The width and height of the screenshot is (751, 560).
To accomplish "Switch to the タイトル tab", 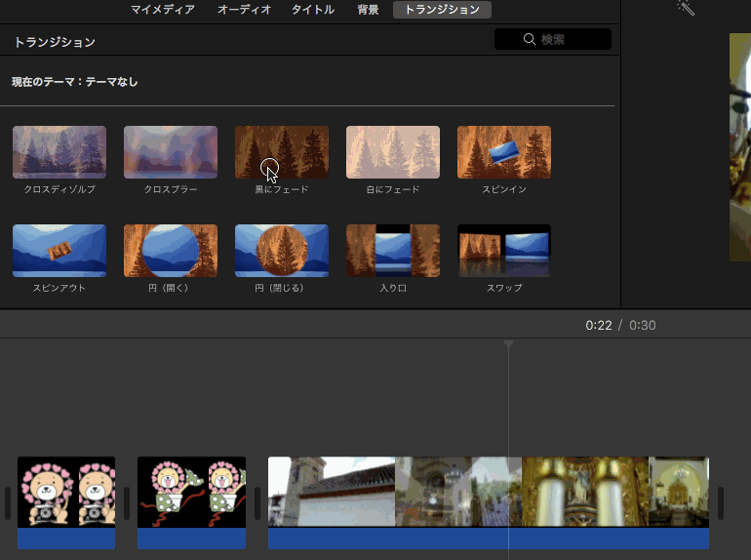I will coord(313,10).
